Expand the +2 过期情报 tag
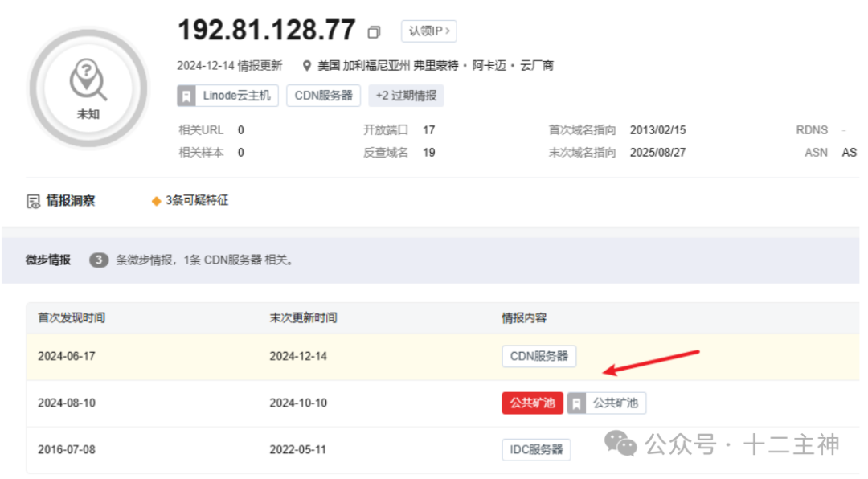Image resolution: width=868 pixels, height=479 pixels. click(406, 96)
